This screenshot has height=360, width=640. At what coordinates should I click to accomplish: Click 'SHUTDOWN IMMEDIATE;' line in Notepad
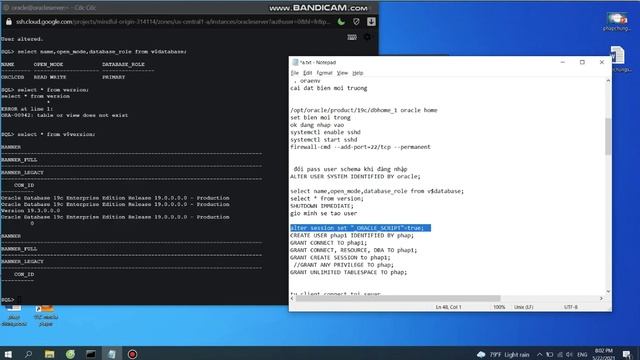point(322,206)
